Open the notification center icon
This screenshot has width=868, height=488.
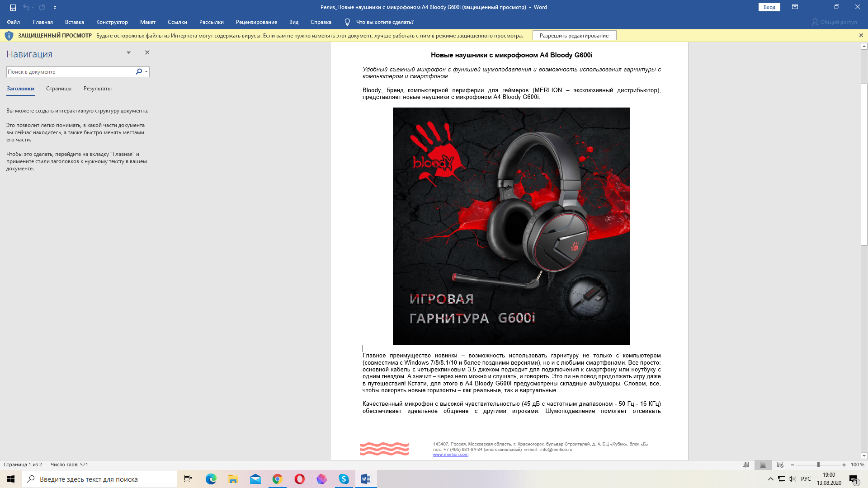[854, 479]
